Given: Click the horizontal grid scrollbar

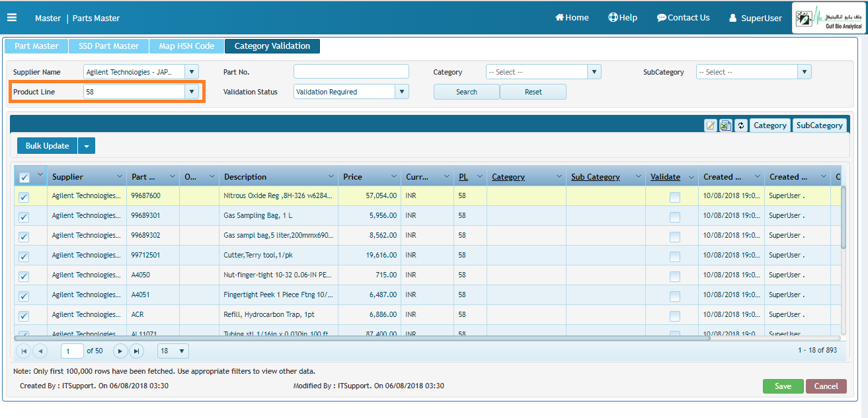Looking at the screenshot, I should (x=362, y=338).
